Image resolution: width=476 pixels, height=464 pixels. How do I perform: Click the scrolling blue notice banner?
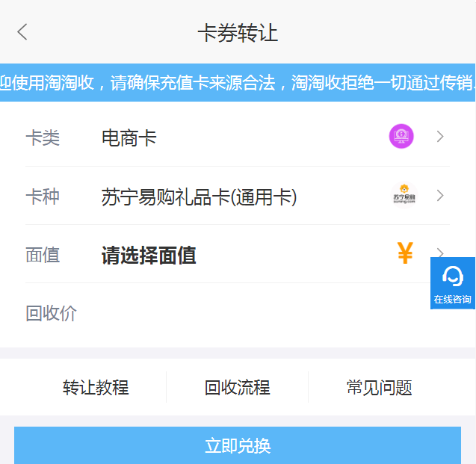click(x=238, y=82)
